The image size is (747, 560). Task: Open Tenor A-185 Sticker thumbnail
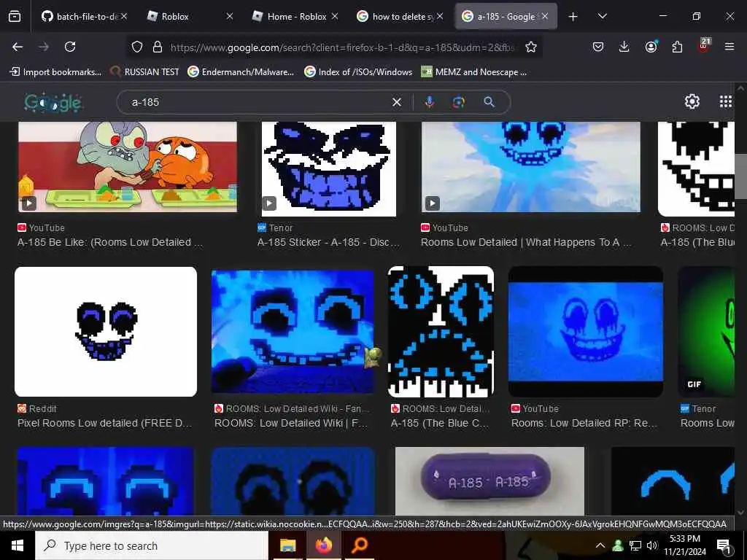pos(329,169)
